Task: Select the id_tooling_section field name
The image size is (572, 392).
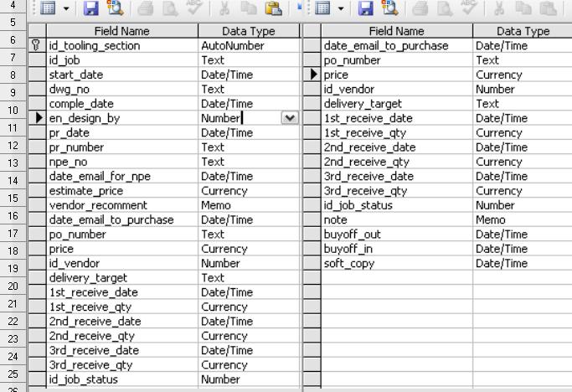Action: point(95,45)
